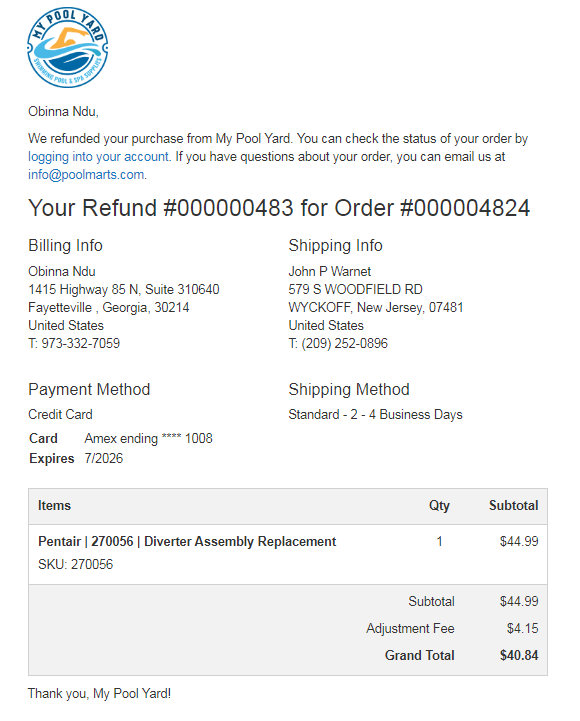The width and height of the screenshot is (580, 721).
Task: Click the Adjustment Fee amount $4.15
Action: click(523, 629)
